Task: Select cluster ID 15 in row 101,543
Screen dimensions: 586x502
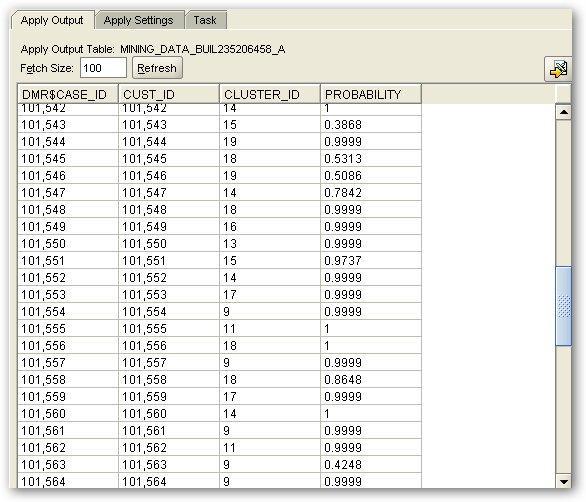Action: click(269, 124)
